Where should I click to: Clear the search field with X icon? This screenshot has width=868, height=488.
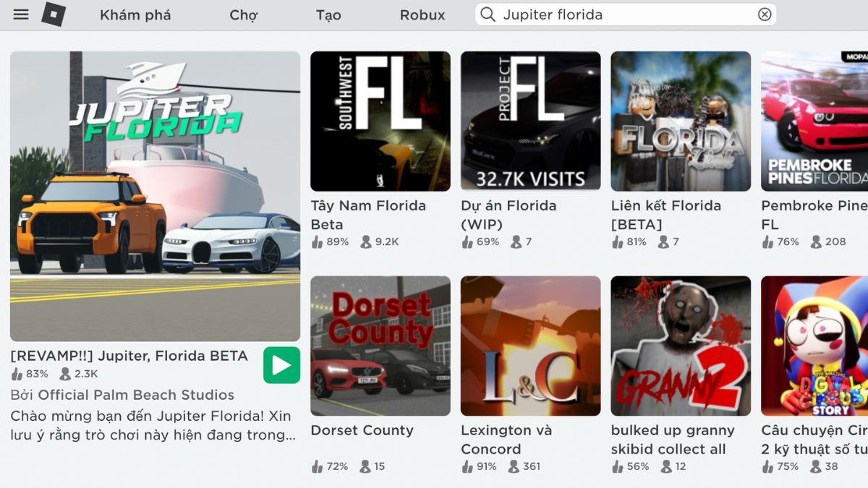[765, 14]
